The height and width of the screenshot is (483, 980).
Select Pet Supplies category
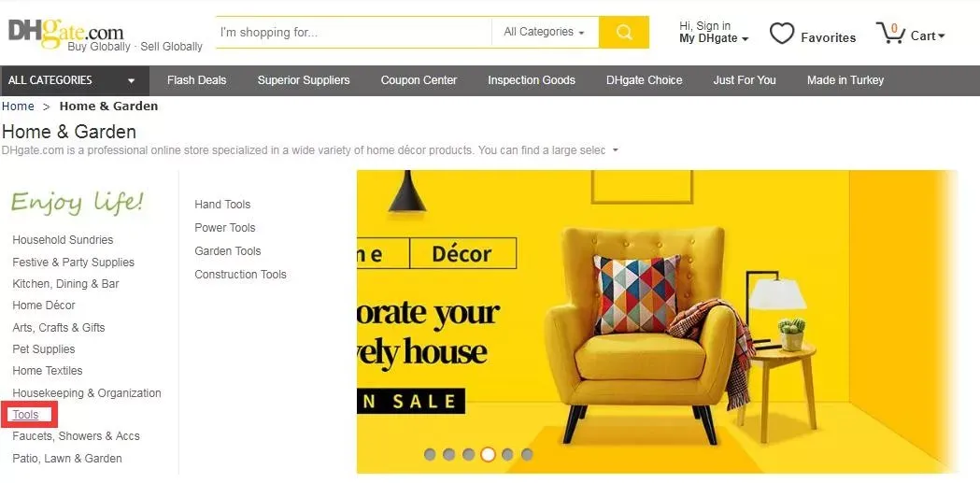coord(44,348)
